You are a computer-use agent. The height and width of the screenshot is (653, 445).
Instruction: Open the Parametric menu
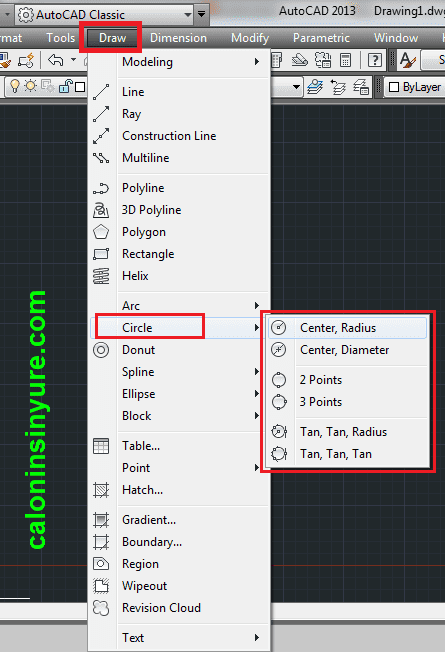321,38
